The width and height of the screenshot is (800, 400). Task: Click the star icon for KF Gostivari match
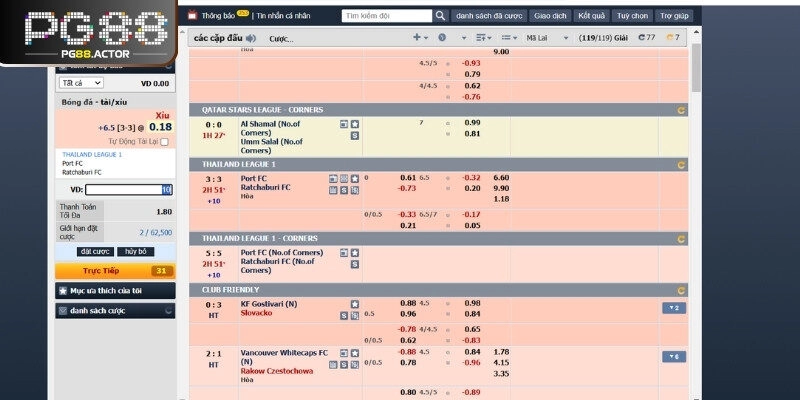pyautogui.click(x=354, y=303)
